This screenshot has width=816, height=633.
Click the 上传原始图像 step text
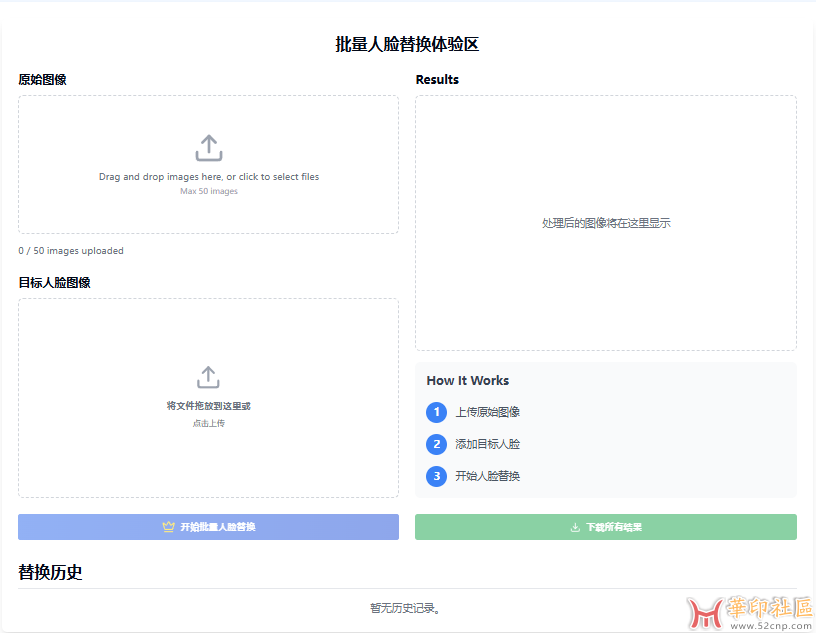pyautogui.click(x=487, y=412)
